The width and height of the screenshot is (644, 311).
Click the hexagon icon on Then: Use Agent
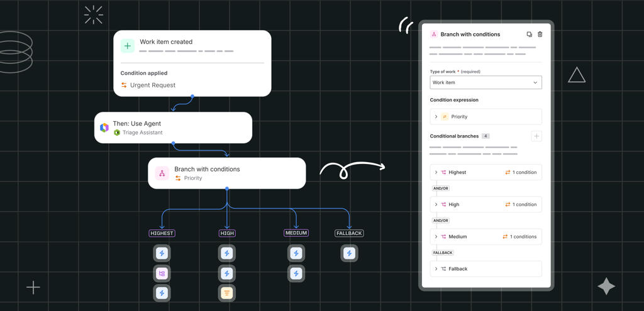tap(104, 128)
